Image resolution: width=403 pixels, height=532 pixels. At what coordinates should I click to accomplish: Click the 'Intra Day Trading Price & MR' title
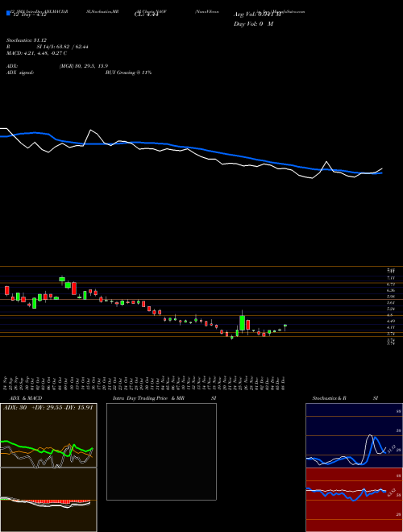pyautogui.click(x=148, y=398)
